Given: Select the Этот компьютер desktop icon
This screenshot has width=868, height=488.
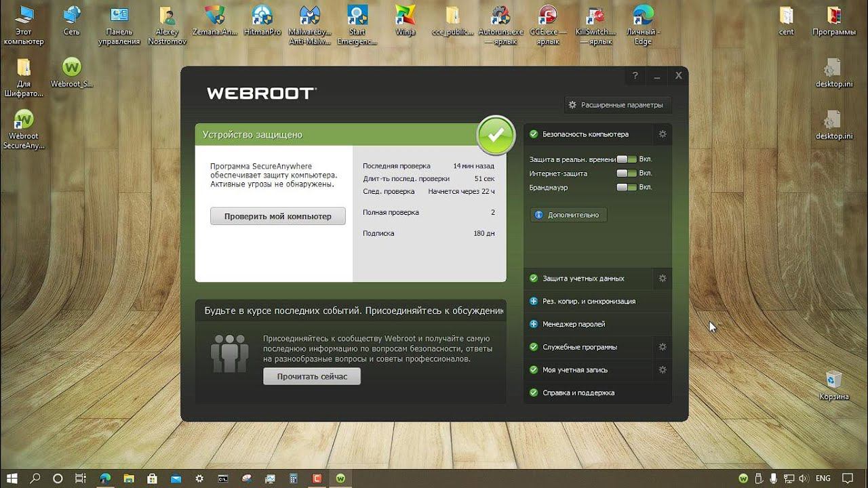Looking at the screenshot, I should point(24,26).
